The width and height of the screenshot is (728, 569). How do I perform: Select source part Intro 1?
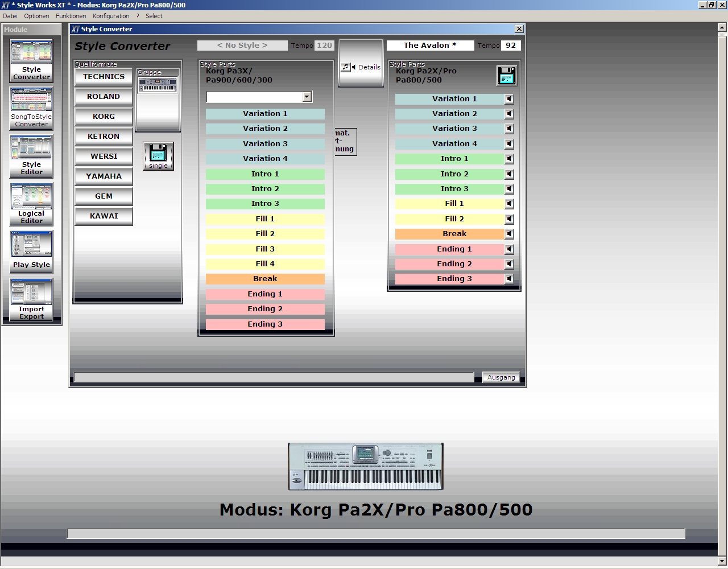point(265,174)
